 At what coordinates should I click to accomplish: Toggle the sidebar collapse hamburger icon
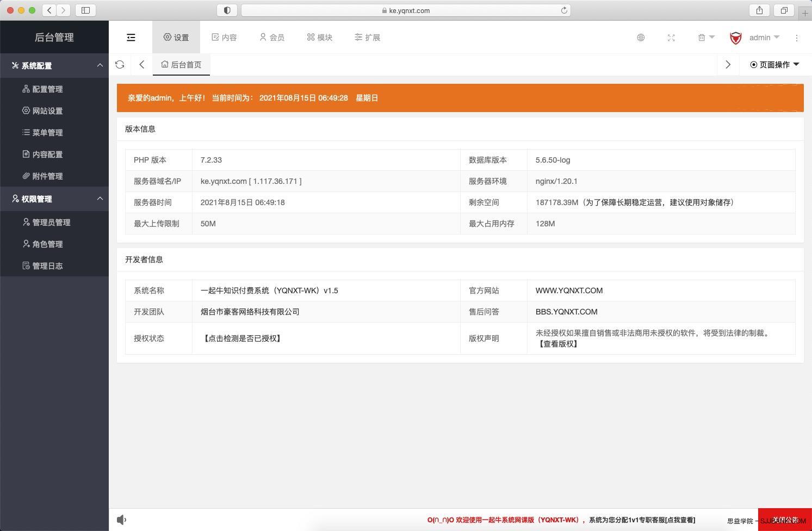pos(131,38)
